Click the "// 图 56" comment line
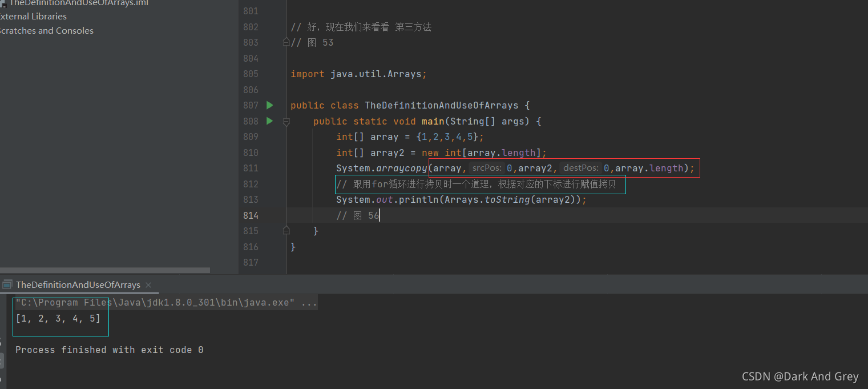This screenshot has height=389, width=868. click(x=358, y=215)
